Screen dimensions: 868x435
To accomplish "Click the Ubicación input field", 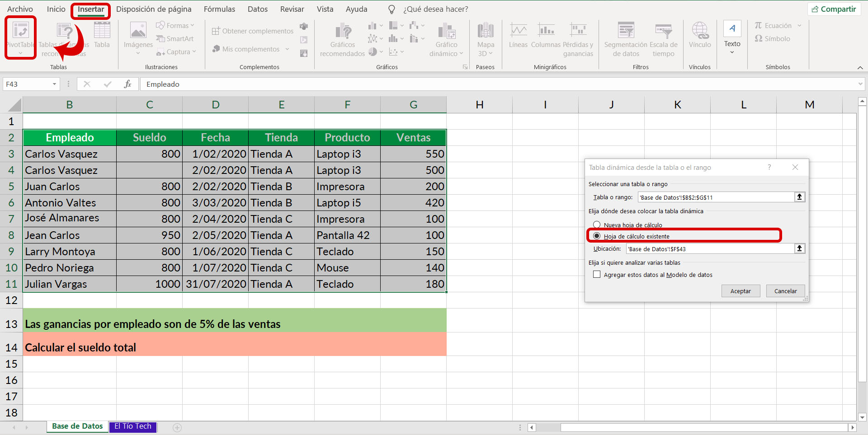I will pyautogui.click(x=710, y=249).
